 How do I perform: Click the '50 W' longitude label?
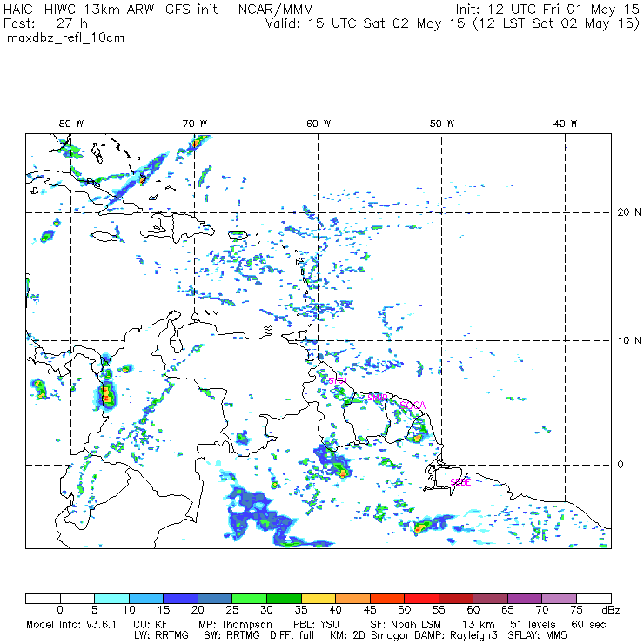442,124
